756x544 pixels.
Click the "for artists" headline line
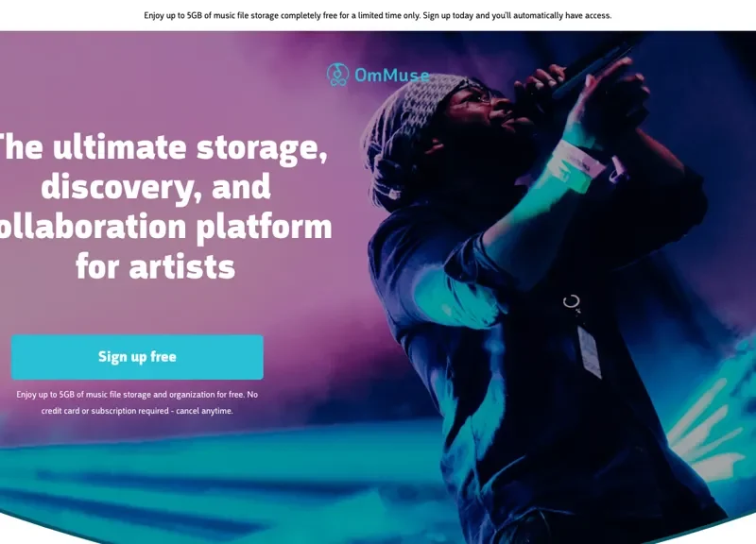tap(156, 266)
